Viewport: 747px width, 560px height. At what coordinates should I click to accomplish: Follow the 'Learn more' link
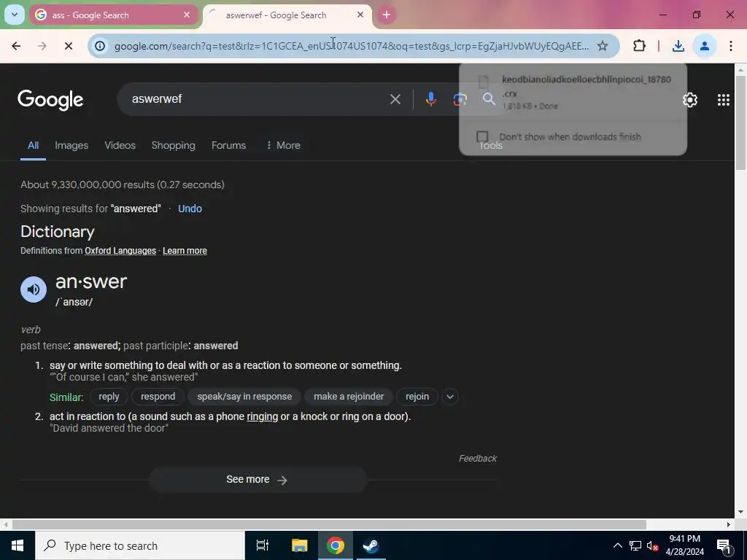point(185,251)
